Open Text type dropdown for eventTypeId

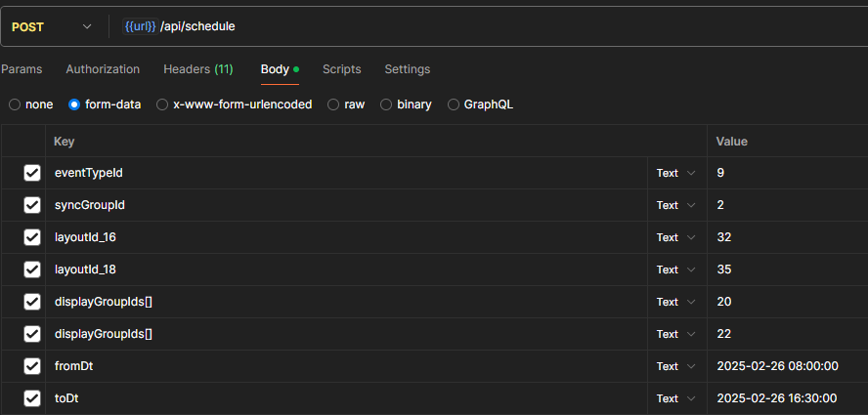click(x=675, y=173)
